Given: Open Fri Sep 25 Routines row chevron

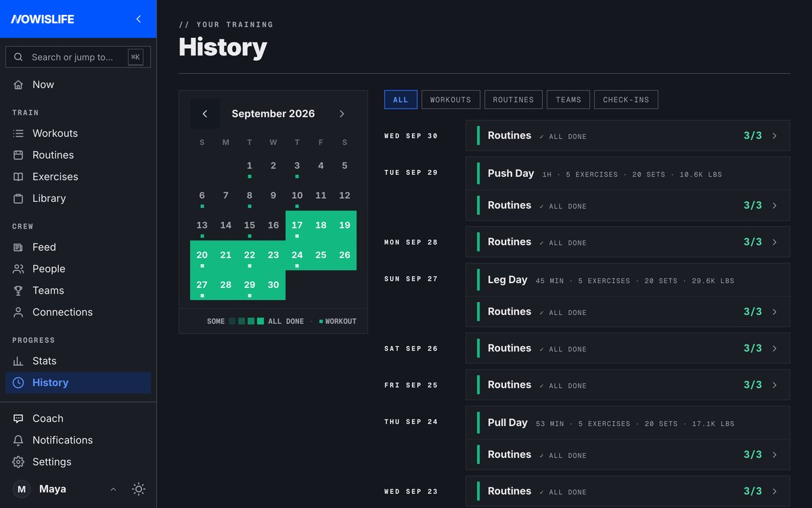Looking at the screenshot, I should pos(775,385).
